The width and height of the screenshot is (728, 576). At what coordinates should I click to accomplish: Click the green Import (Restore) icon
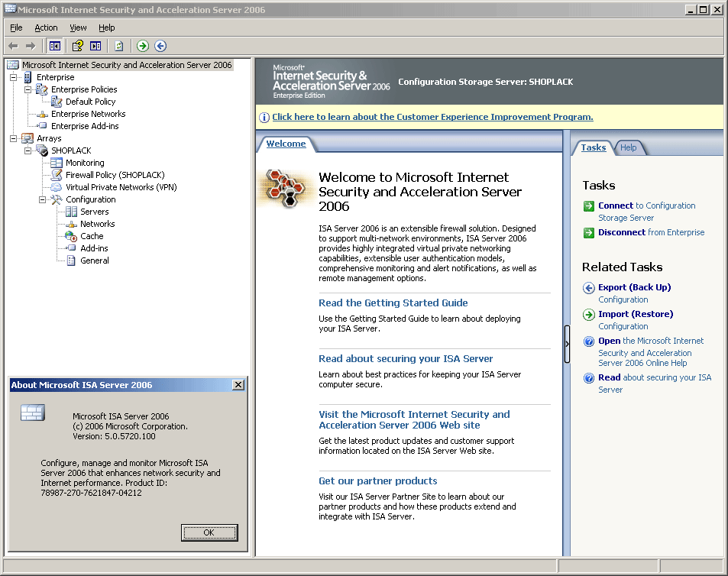coord(589,315)
